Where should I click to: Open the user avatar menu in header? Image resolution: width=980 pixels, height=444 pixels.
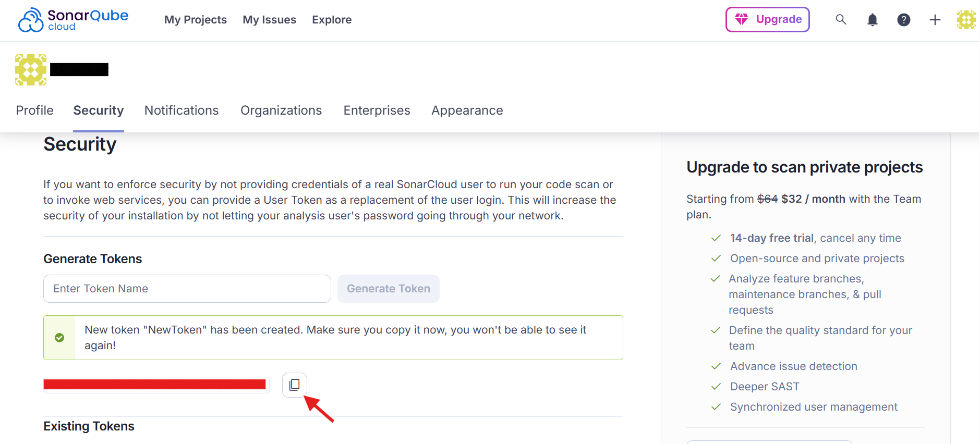point(966,20)
